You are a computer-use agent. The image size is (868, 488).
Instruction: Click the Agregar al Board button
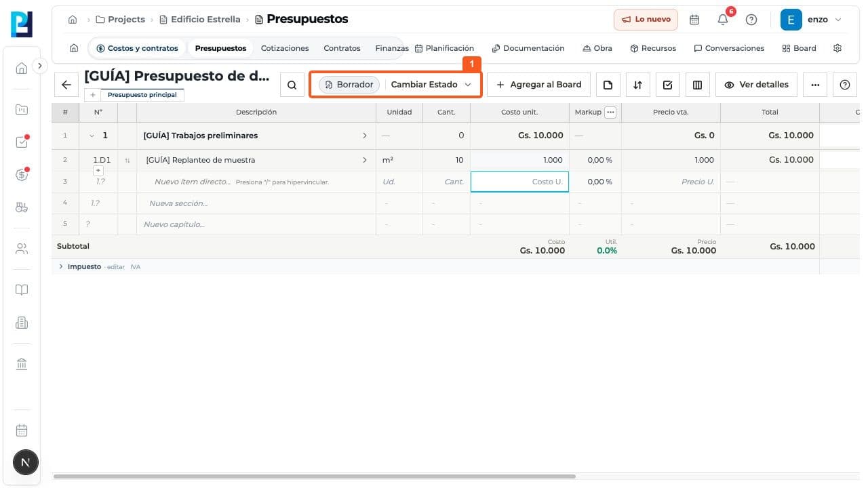point(539,85)
